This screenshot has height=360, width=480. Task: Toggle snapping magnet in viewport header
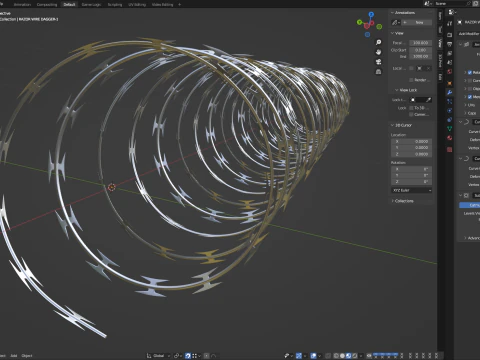(x=188, y=356)
